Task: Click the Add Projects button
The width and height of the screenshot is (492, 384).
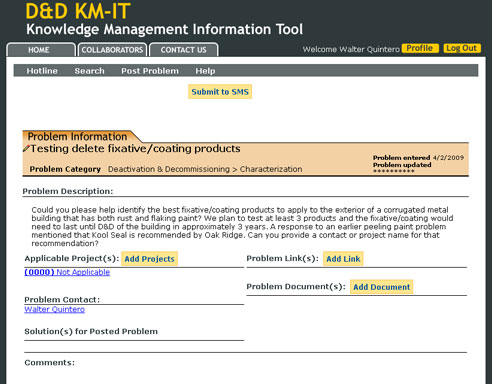Action: pyautogui.click(x=149, y=259)
